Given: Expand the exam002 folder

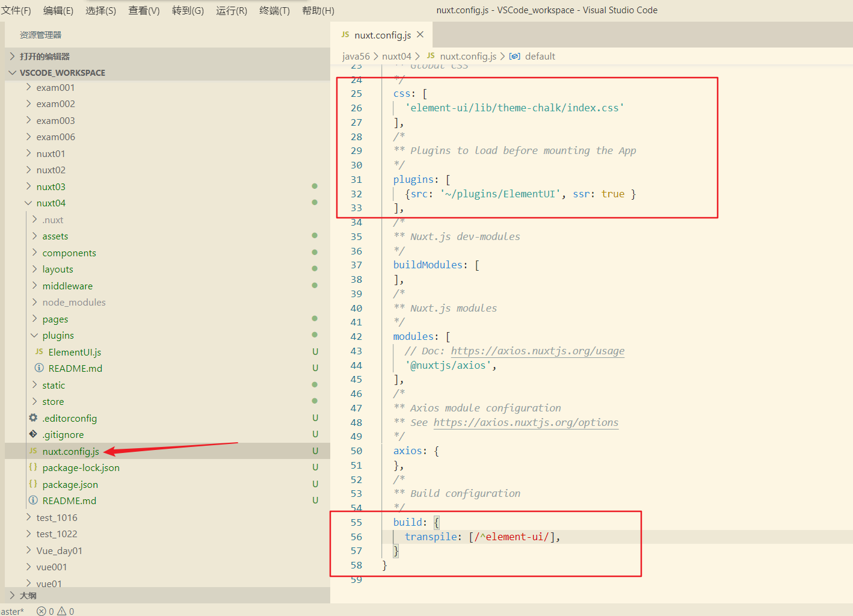Looking at the screenshot, I should click(28, 103).
